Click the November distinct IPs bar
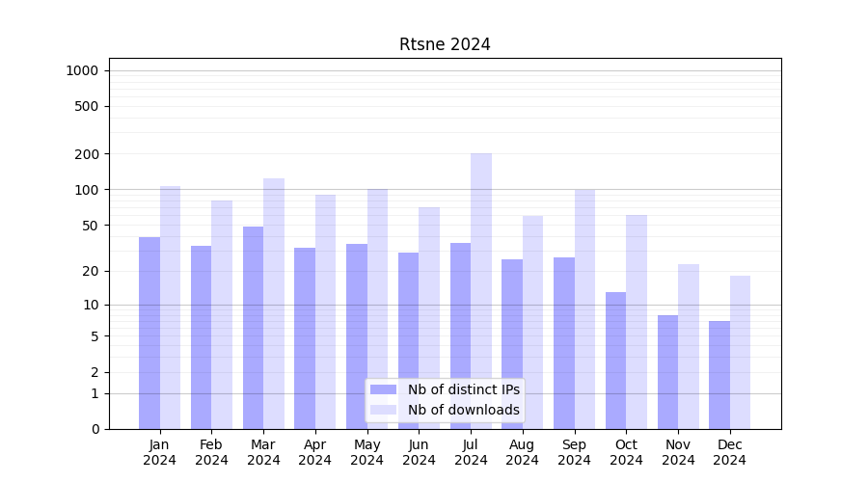 pos(667,372)
